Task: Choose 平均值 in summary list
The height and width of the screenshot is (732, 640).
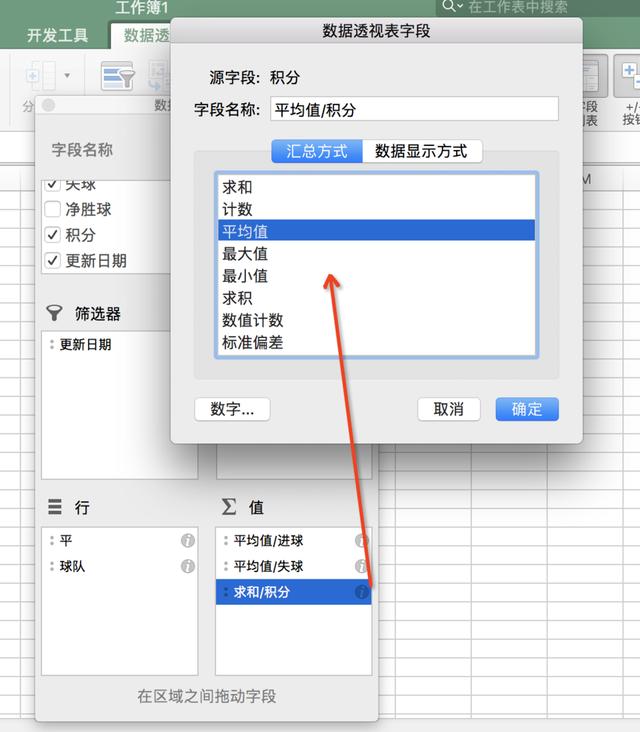Action: coord(376,231)
